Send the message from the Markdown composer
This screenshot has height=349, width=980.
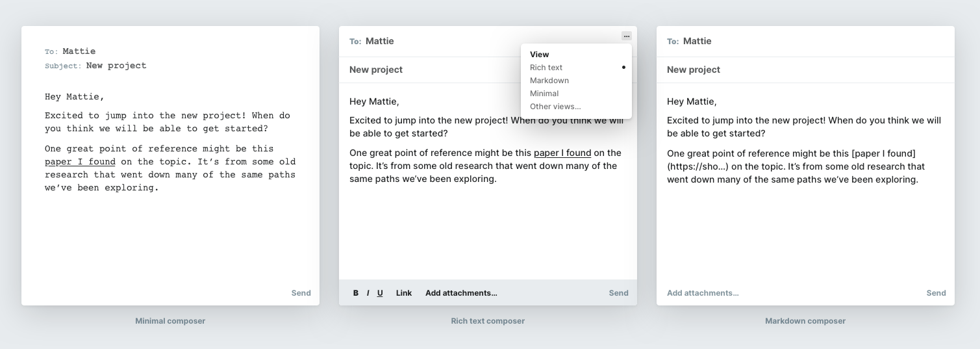point(936,293)
